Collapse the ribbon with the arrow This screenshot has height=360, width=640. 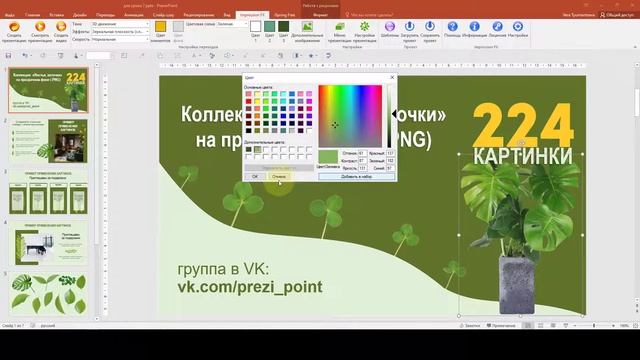pyautogui.click(x=634, y=47)
